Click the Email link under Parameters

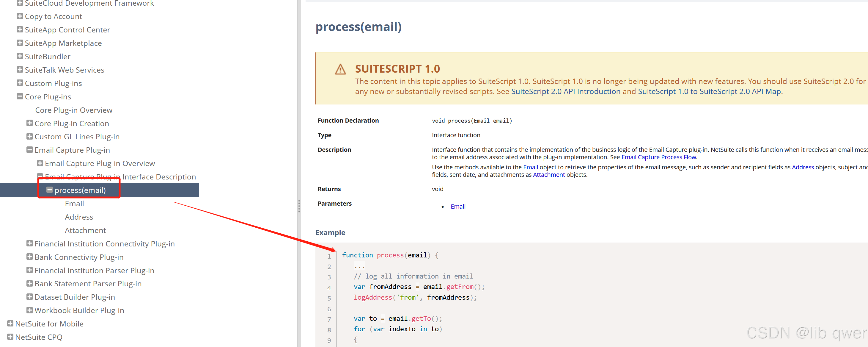[458, 206]
